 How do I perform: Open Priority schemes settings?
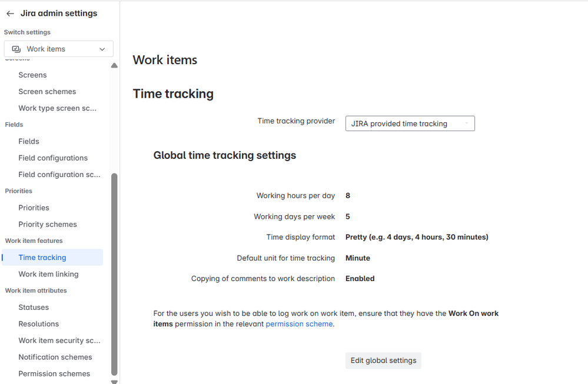point(47,224)
